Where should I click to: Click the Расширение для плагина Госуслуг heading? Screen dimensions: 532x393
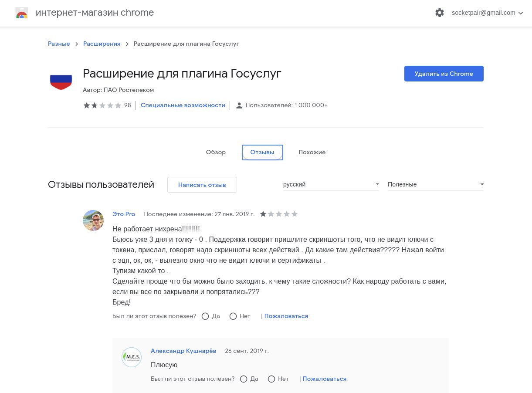point(182,74)
